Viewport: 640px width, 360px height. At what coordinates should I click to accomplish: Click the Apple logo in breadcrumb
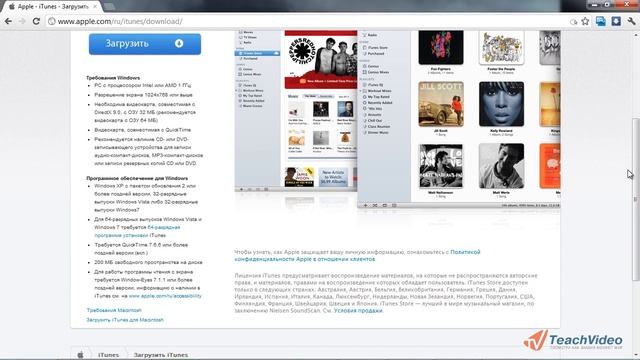pos(80,354)
